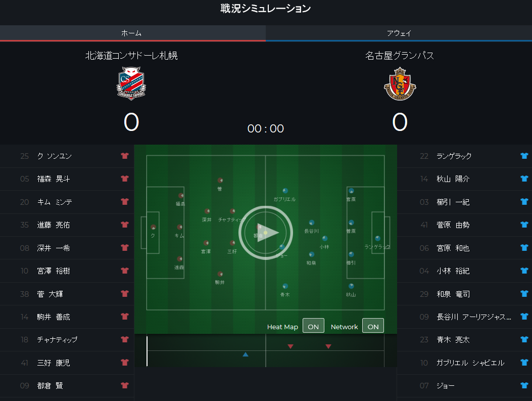Click the Consadole Sapporo team crest
This screenshot has height=401, width=532.
(131, 83)
